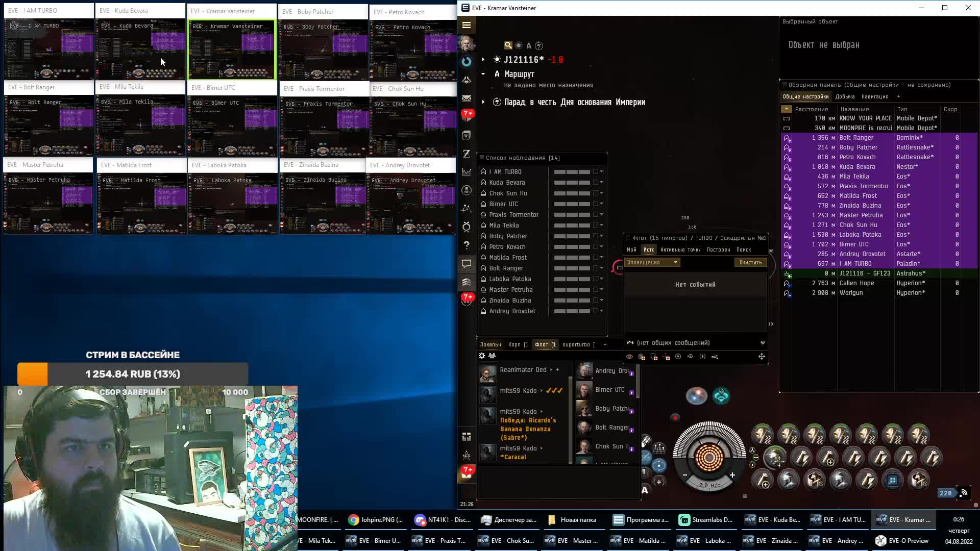Toggle the checkbox next to Boby Patcher in the watch list
Image resolution: width=980 pixels, height=551 pixels.
[595, 236]
